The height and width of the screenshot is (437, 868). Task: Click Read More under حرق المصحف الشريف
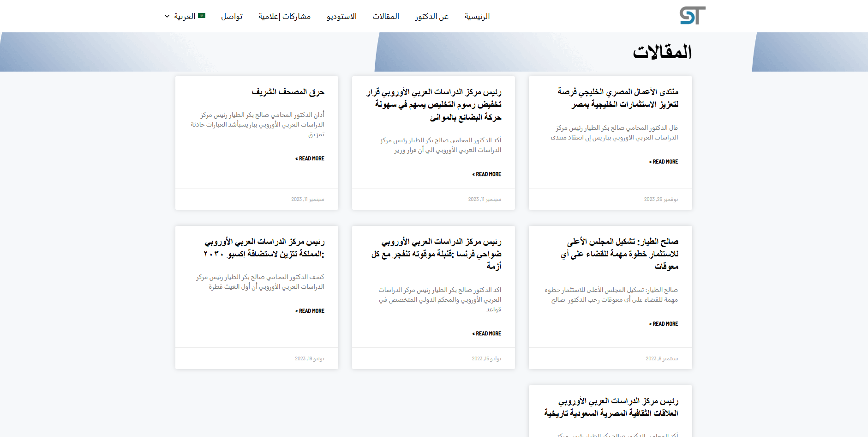310,158
